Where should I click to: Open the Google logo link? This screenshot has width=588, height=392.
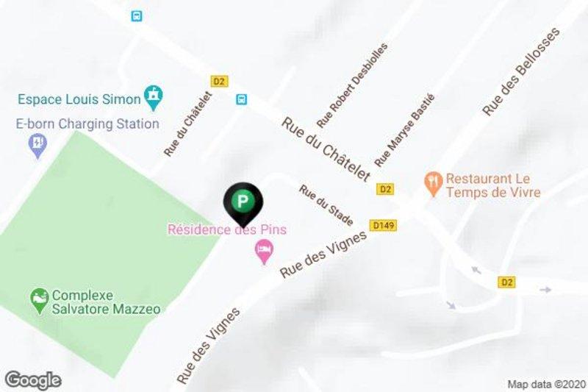click(33, 381)
